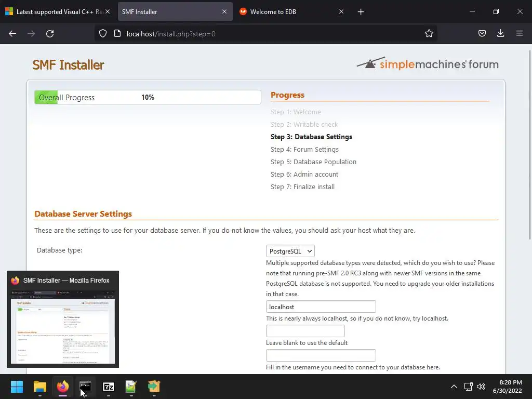This screenshot has width=532, height=399.
Task: Click the 10% progress value
Action: [148, 97]
